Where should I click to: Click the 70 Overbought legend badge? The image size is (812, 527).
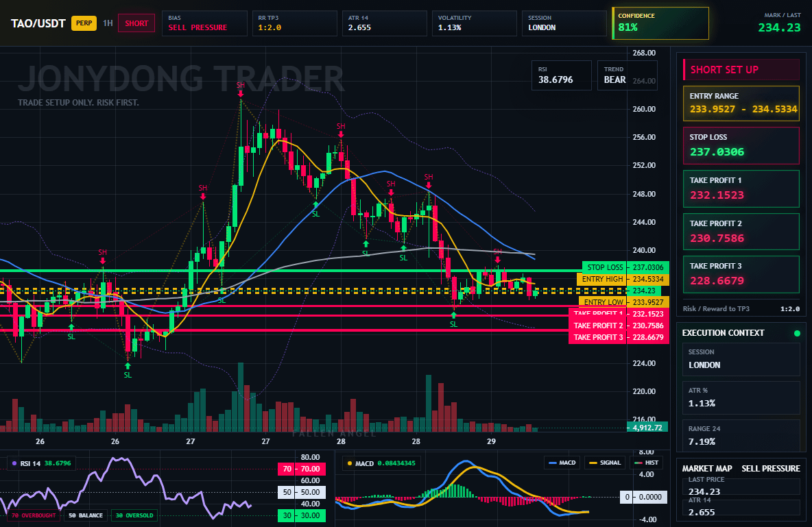tap(34, 515)
